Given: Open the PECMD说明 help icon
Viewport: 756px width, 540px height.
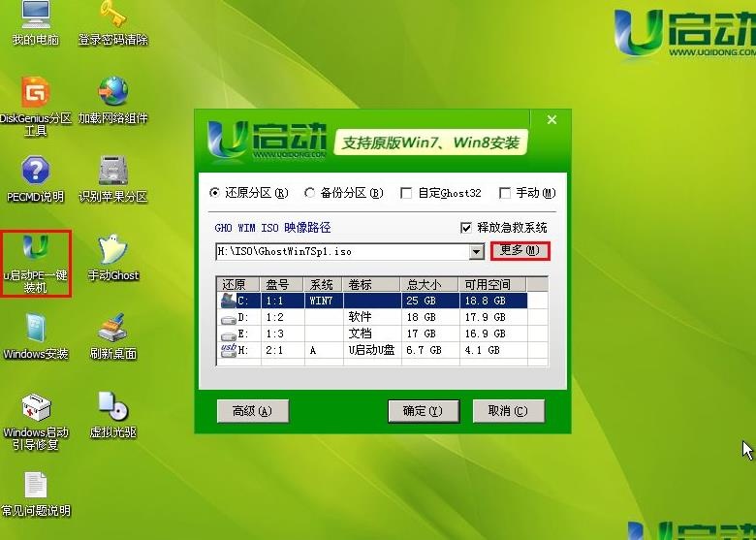Looking at the screenshot, I should point(35,179).
